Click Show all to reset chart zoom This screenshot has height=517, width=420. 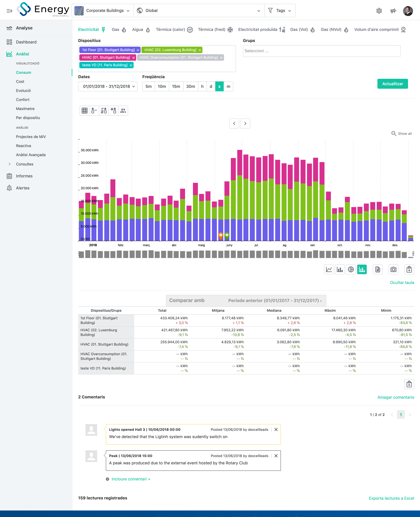click(401, 133)
